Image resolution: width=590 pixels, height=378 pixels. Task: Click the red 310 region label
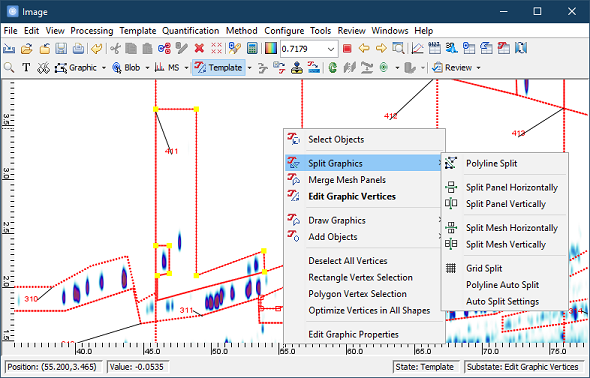(31, 299)
